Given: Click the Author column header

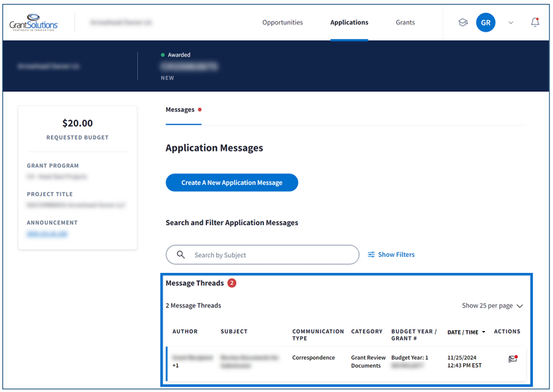Looking at the screenshot, I should point(185,332).
